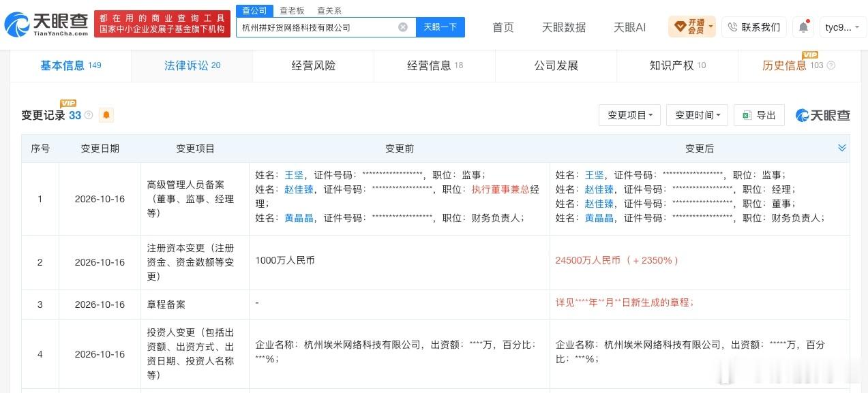
Task: Open 赵佳臻 link in 变更前 column
Action: coord(299,189)
